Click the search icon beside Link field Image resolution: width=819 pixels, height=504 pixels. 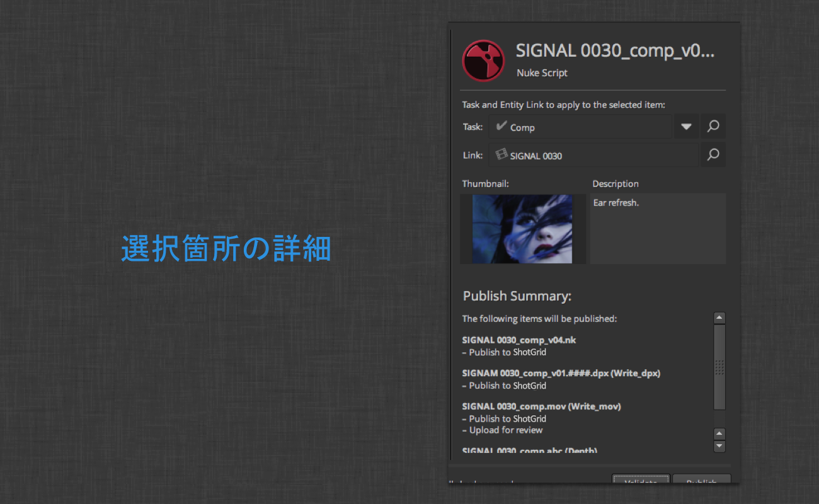[713, 155]
